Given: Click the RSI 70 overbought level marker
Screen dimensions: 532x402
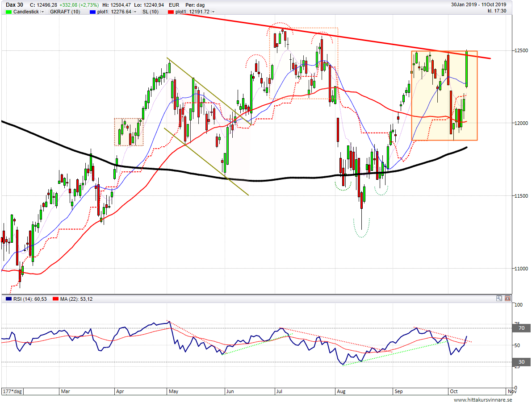Looking at the screenshot, I should 521,328.
